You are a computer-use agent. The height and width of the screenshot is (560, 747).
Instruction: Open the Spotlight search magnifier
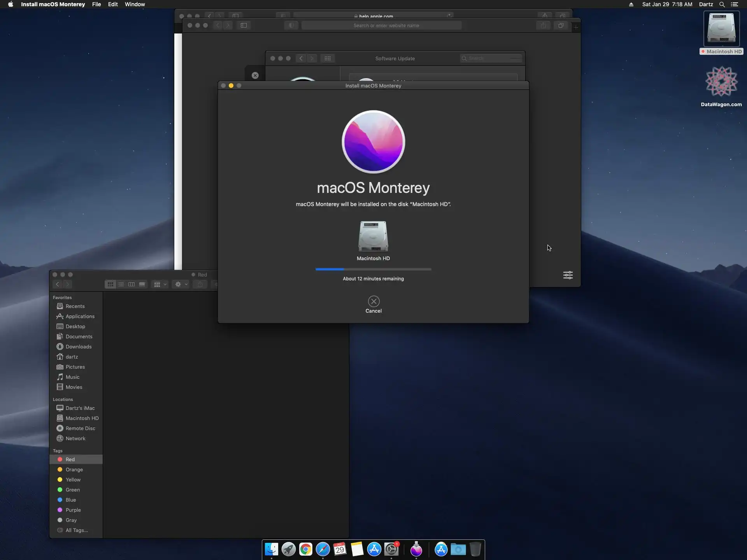(722, 4)
